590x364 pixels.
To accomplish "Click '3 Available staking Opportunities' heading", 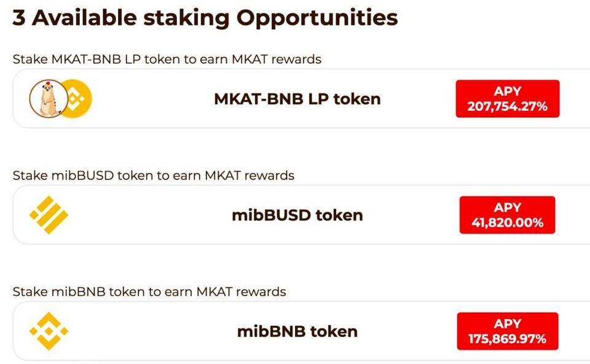I will point(205,18).
